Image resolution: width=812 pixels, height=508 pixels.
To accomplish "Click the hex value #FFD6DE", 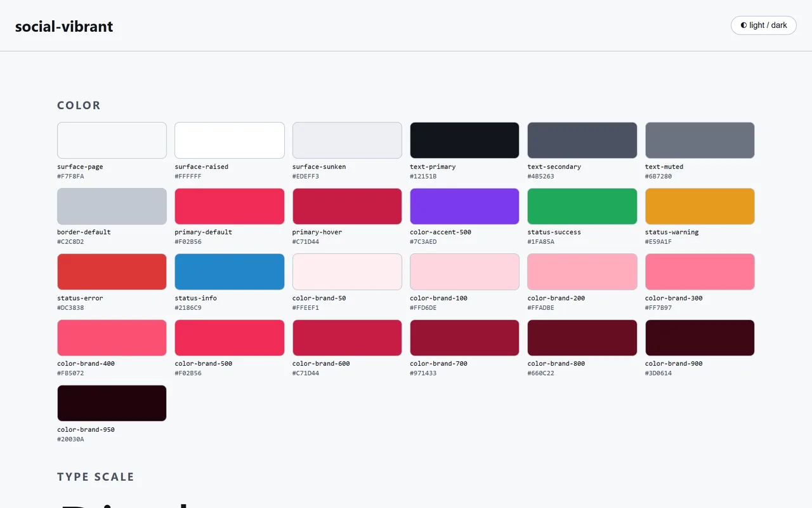I will click(x=423, y=308).
